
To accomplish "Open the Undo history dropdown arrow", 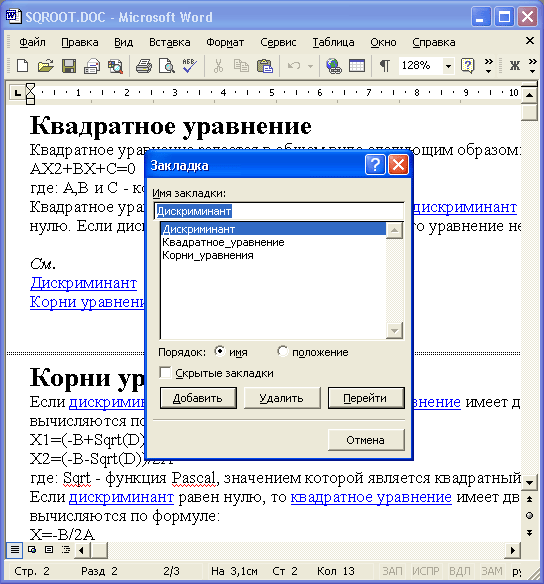I will click(x=310, y=66).
